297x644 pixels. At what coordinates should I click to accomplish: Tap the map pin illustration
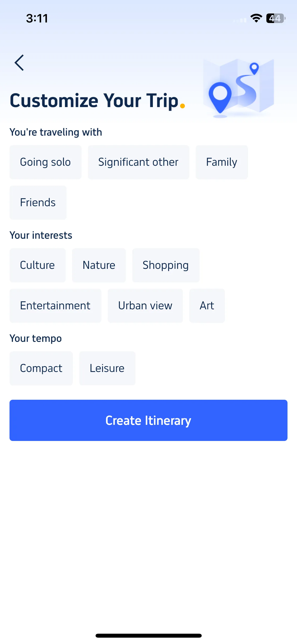tap(239, 88)
